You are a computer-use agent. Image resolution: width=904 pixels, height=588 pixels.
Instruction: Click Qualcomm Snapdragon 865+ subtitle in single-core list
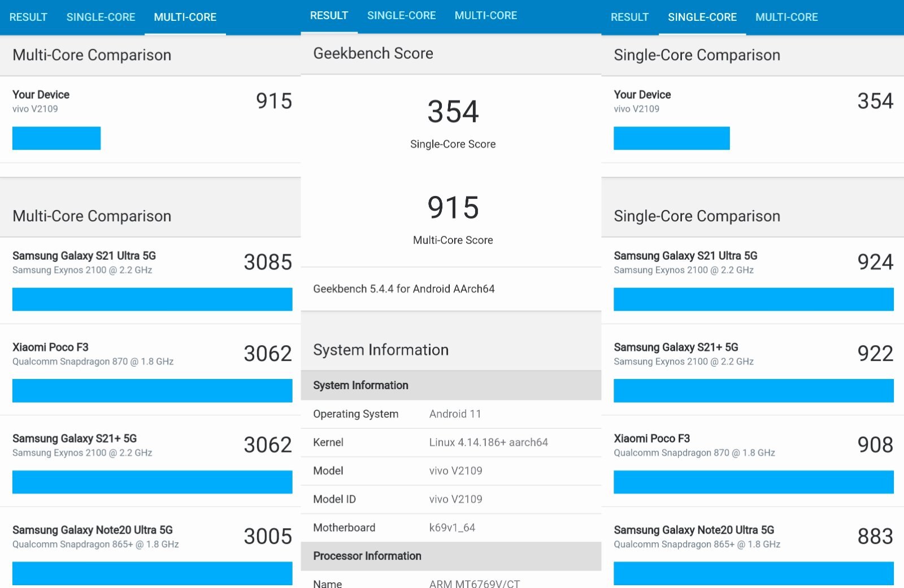697,545
